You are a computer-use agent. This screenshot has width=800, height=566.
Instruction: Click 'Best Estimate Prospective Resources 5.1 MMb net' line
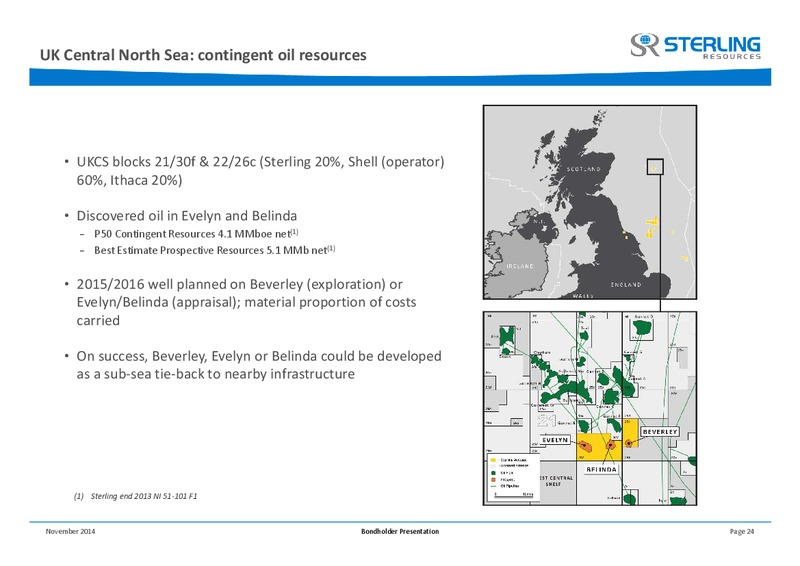(214, 250)
